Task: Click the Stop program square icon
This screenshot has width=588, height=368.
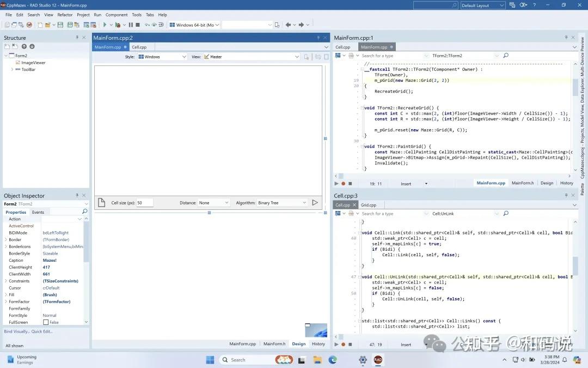Action: coord(138,25)
